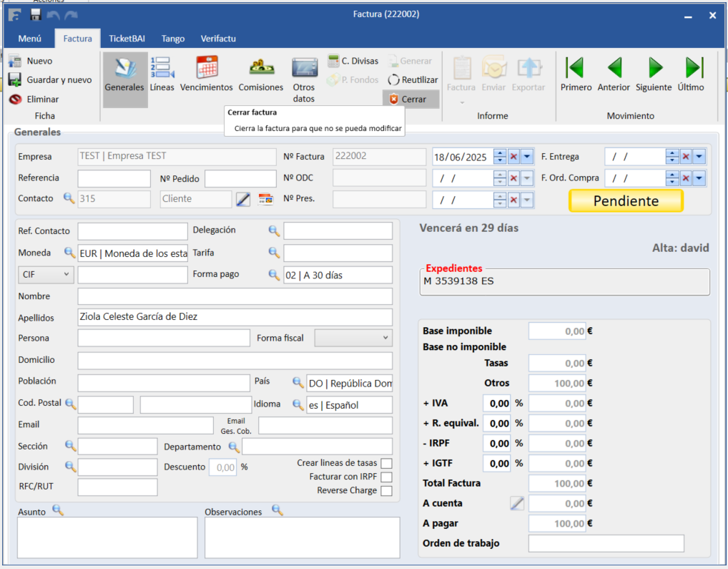Click the Apellidos input field
Viewport: 728px width, 569px height.
(235, 317)
